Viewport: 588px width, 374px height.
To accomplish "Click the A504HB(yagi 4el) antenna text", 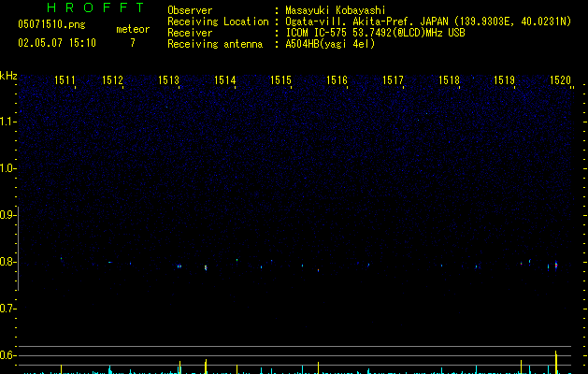I will coord(330,44).
